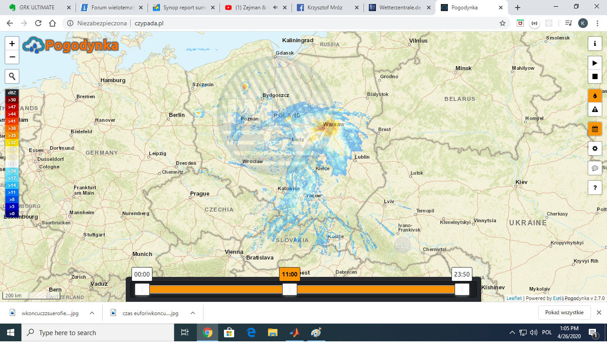
Task: Toggle the calendar timeline control
Action: point(595,129)
